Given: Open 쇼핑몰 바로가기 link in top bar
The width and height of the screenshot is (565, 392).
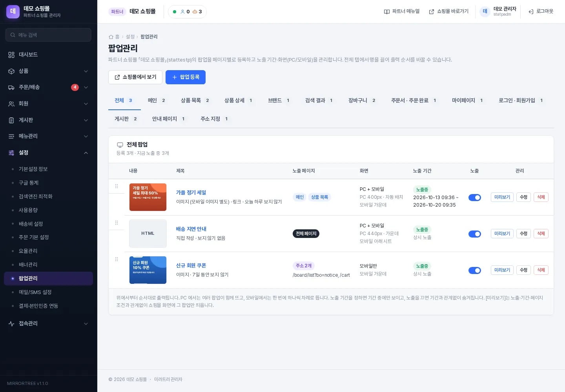Looking at the screenshot, I should click(x=449, y=11).
